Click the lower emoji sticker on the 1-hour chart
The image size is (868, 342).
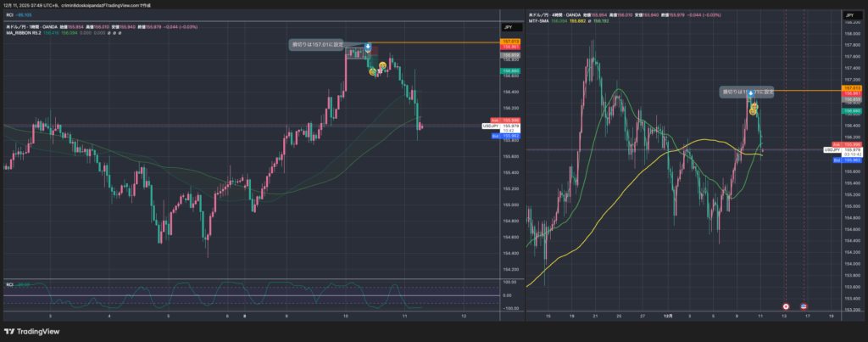372,72
